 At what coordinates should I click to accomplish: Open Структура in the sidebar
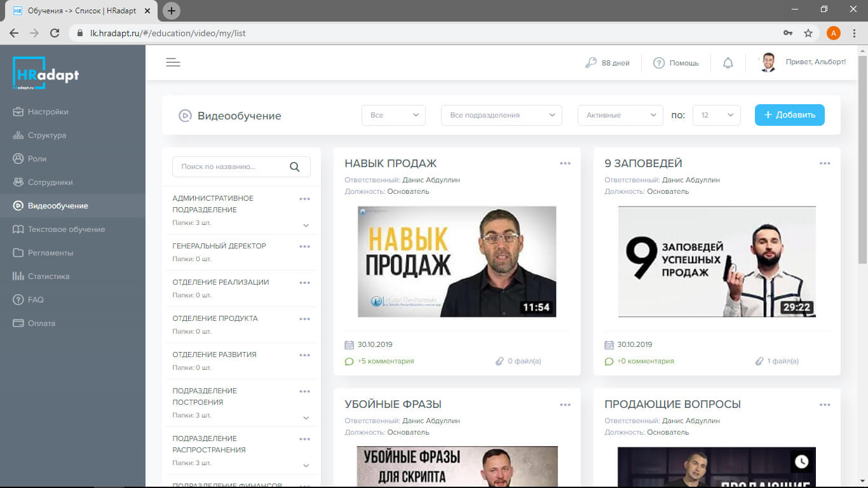pos(72,135)
